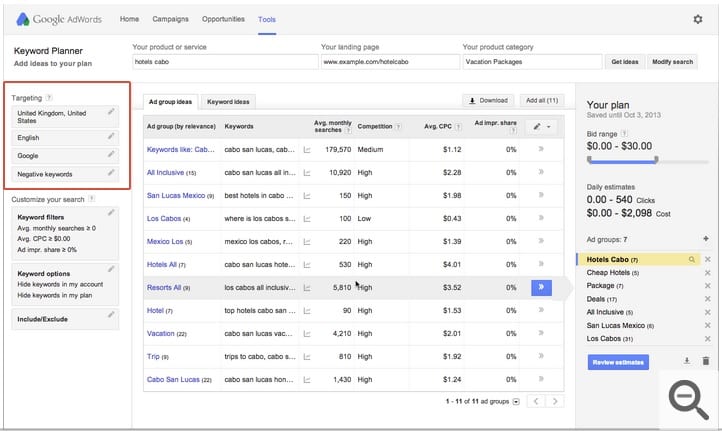Viewport: 722px width, 434px height.
Task: Remove Los Cabos group from plan with X
Action: (x=708, y=339)
